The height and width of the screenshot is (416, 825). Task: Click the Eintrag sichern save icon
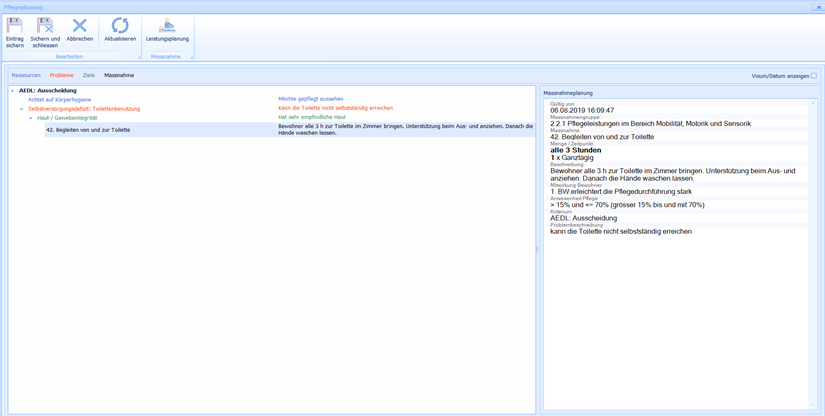click(15, 26)
